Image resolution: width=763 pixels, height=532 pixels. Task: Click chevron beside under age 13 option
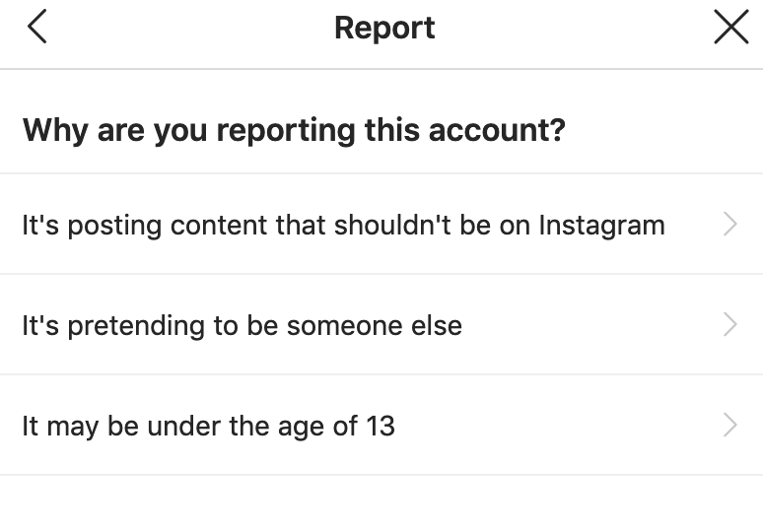(x=730, y=426)
